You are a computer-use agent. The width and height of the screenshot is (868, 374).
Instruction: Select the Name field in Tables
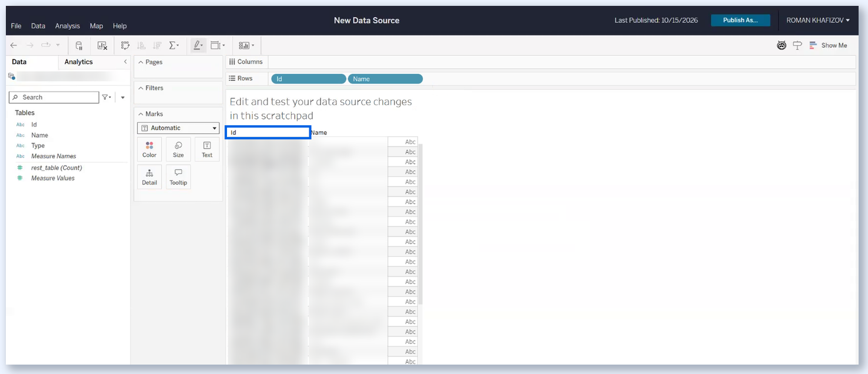tap(39, 135)
